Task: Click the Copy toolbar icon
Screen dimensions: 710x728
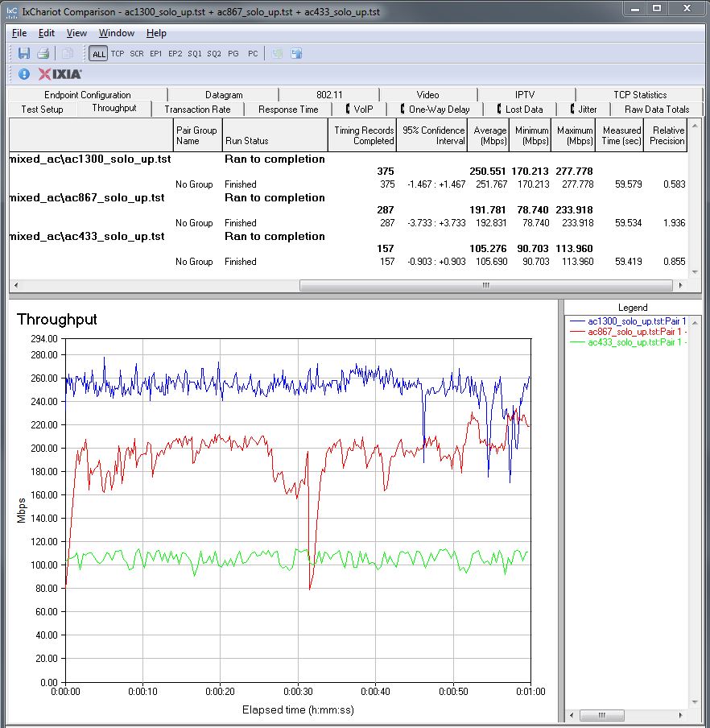Action: [68, 53]
